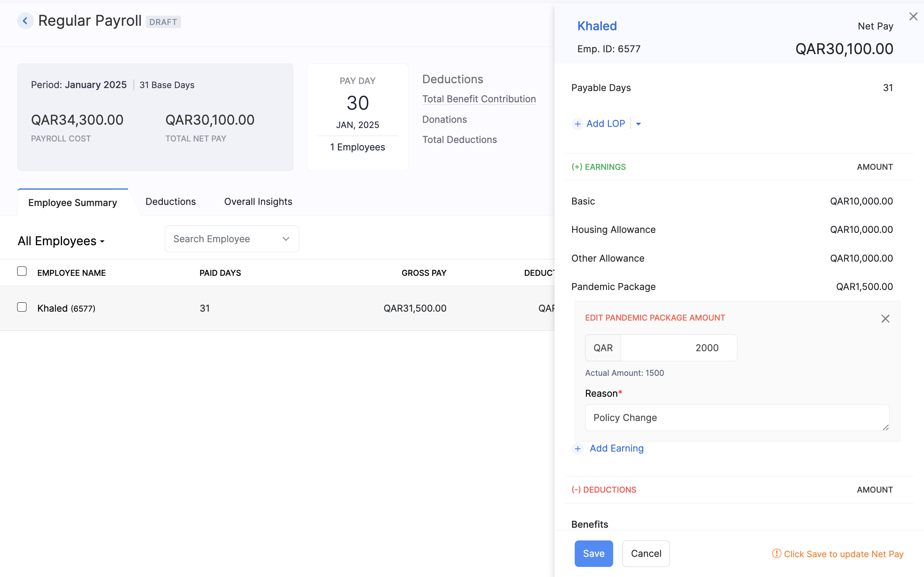Check the checkbox on Khaled's row

22,307
